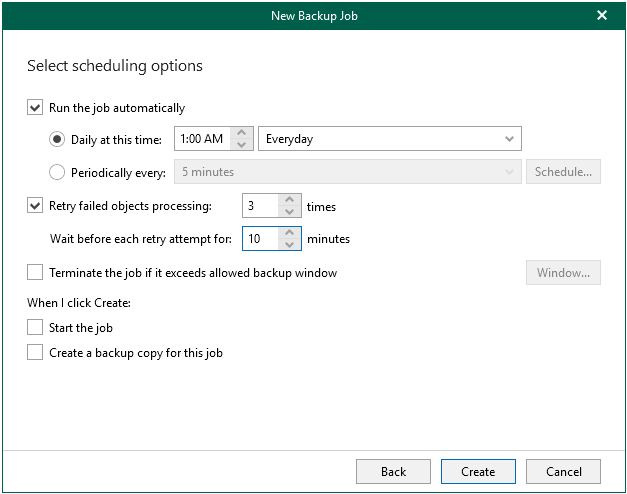This screenshot has width=627, height=494.
Task: Increase retry wait minutes with up arrow
Action: pos(290,232)
